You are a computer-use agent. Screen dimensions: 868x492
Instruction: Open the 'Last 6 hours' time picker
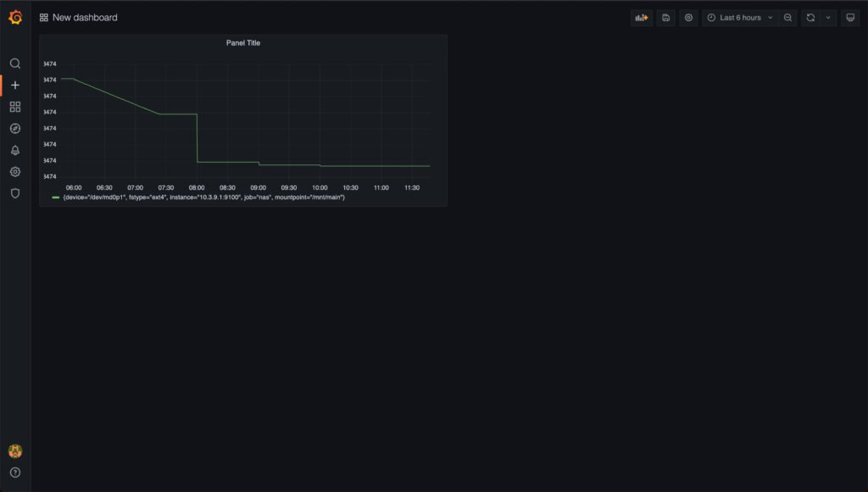(x=740, y=18)
